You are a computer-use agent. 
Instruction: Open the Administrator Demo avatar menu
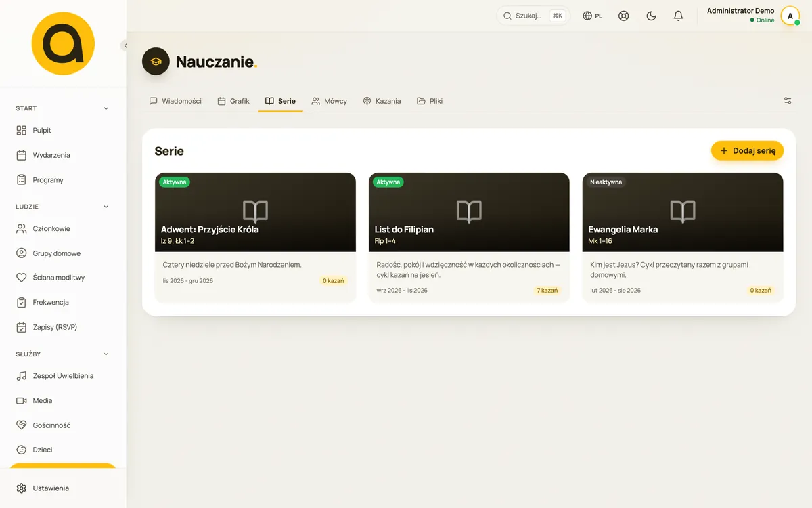790,16
